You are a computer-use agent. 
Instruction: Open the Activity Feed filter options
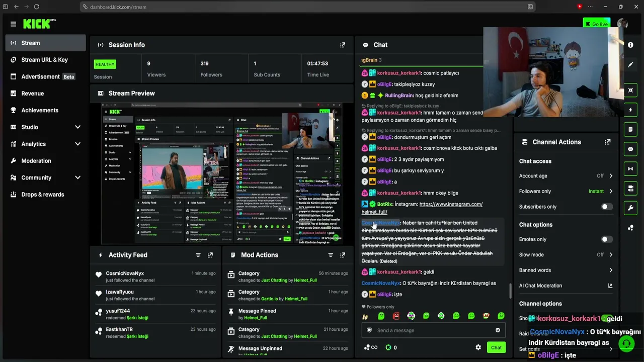[x=198, y=255]
